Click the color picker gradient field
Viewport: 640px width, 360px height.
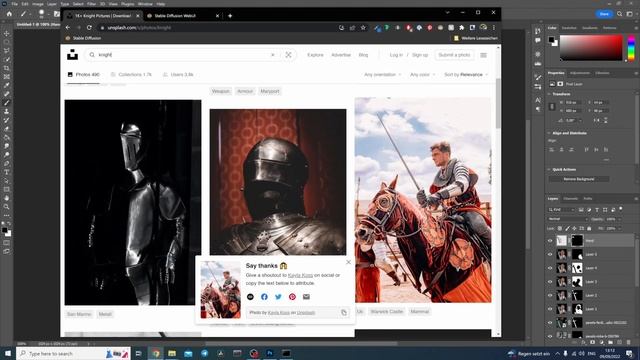point(591,48)
